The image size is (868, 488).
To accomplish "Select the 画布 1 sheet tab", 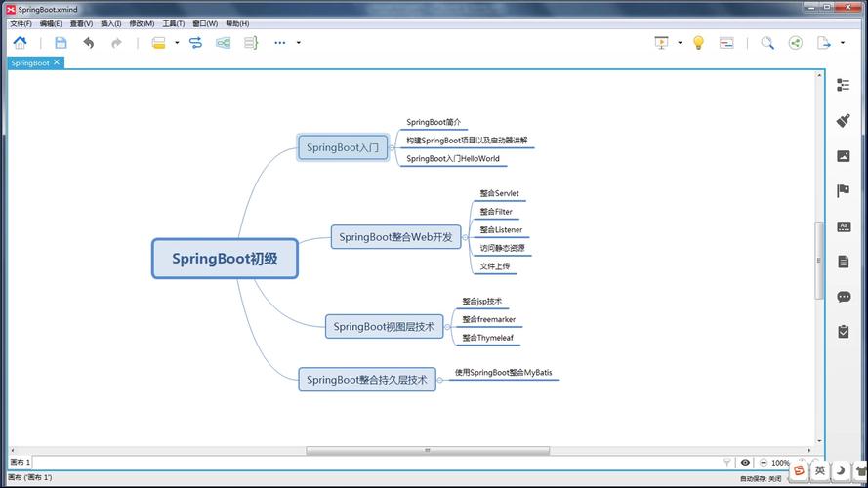I will pos(20,462).
